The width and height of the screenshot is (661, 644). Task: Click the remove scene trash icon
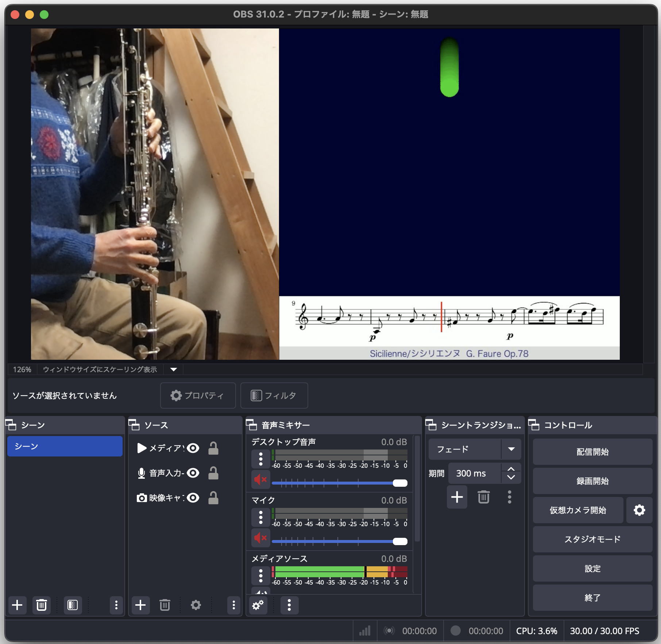click(42, 605)
